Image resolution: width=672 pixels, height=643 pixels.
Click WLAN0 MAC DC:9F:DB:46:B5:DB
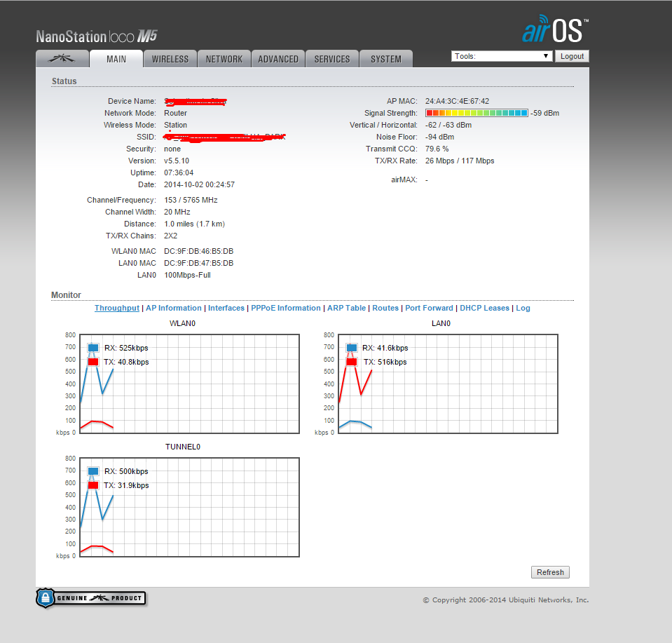tap(198, 251)
